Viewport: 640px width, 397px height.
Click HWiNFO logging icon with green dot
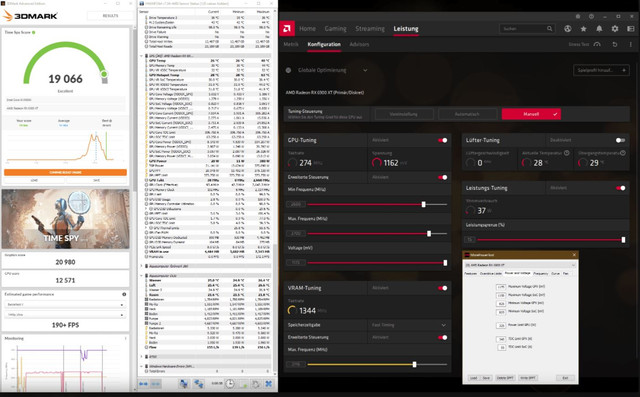[243, 384]
